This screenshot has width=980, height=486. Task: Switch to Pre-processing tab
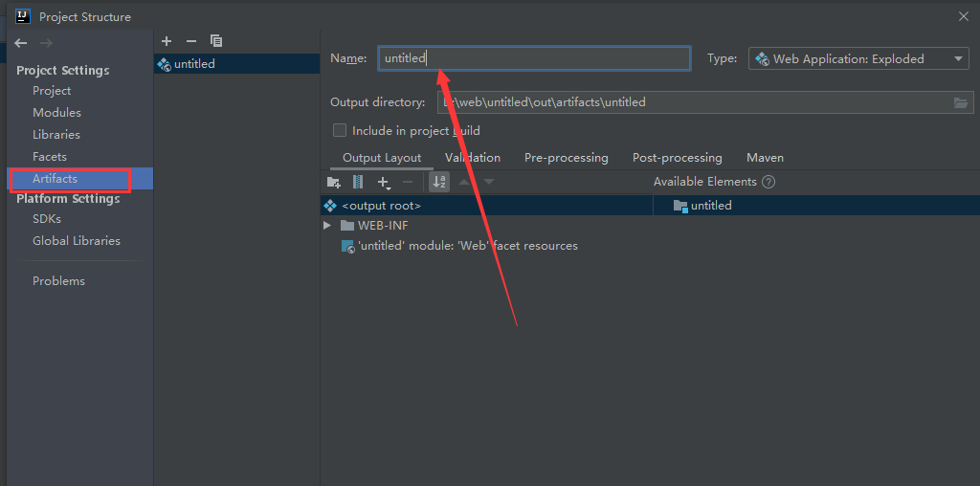click(x=567, y=158)
